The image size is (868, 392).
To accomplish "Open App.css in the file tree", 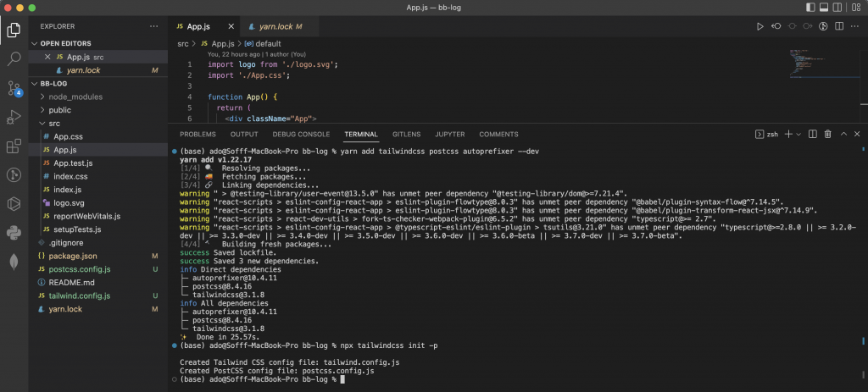I will click(98, 136).
